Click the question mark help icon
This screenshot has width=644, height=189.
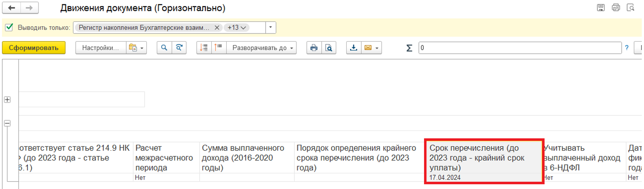(x=627, y=48)
